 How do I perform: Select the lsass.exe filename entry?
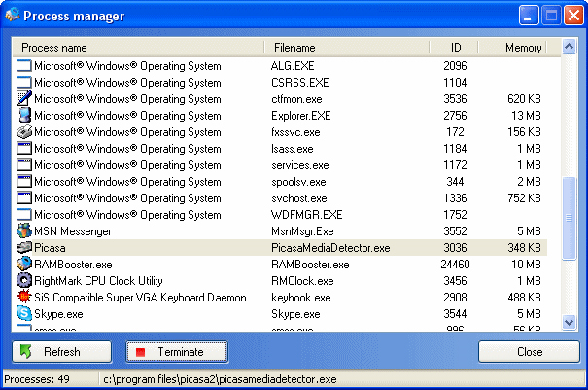[x=293, y=149]
